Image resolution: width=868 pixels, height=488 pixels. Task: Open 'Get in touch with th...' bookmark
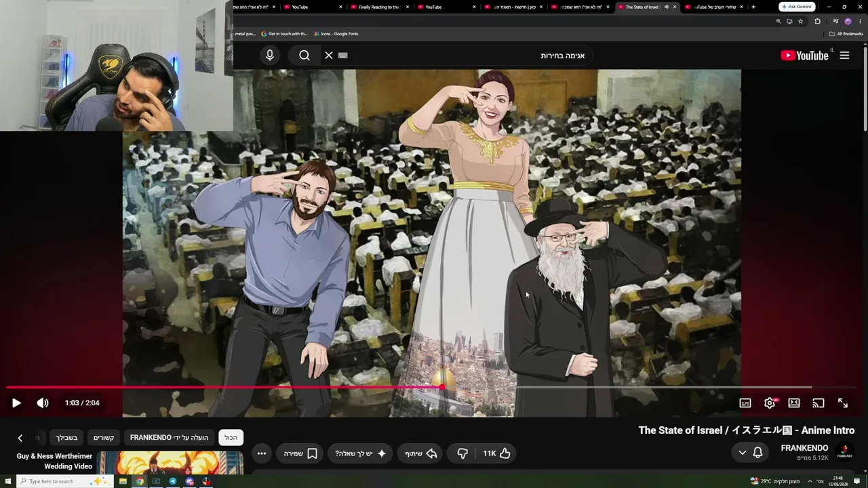click(x=284, y=34)
